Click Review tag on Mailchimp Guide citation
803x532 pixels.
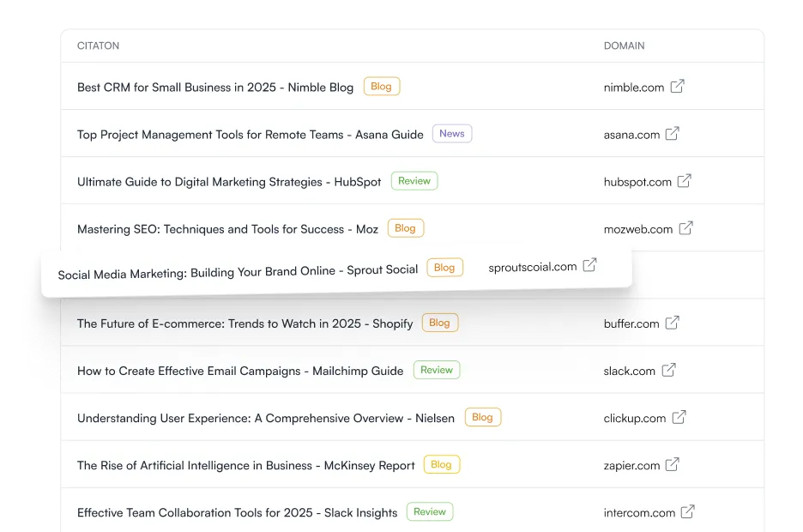[x=437, y=370]
